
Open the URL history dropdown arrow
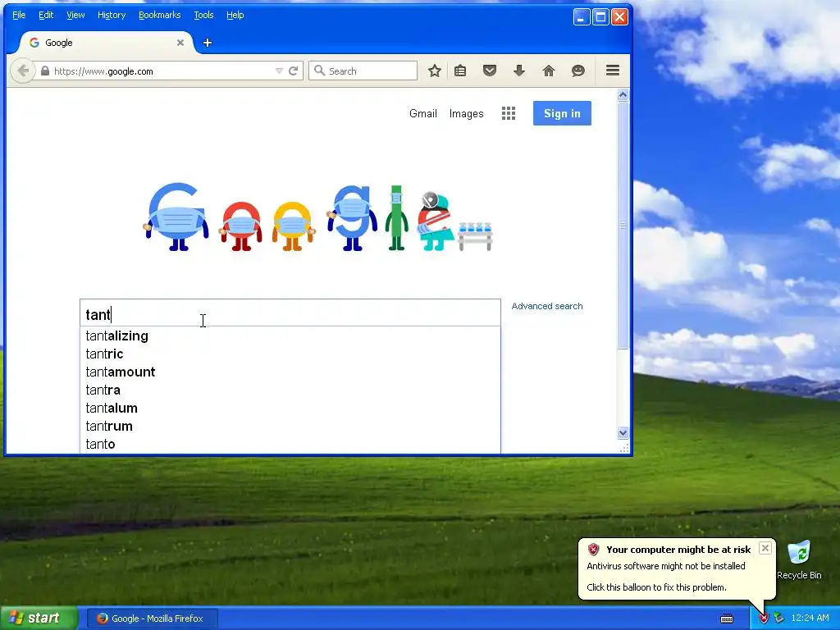click(279, 71)
